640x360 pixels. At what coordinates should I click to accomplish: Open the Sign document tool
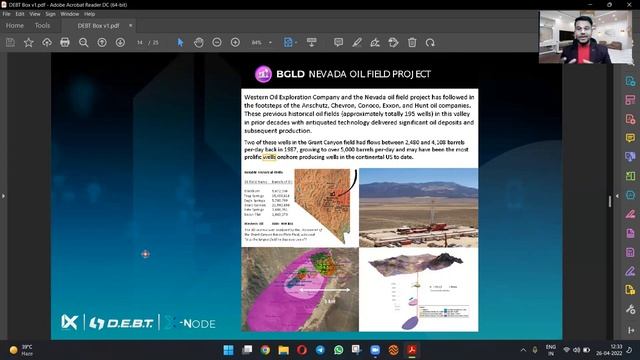(375, 42)
